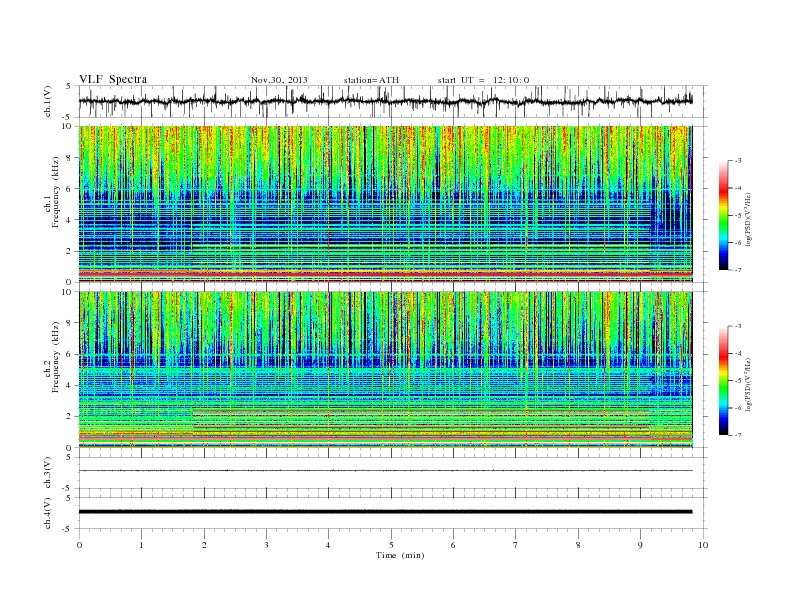Click the "Time (min)" x-axis label
Image resolution: width=792 pixels, height=612 pixels.
point(400,555)
